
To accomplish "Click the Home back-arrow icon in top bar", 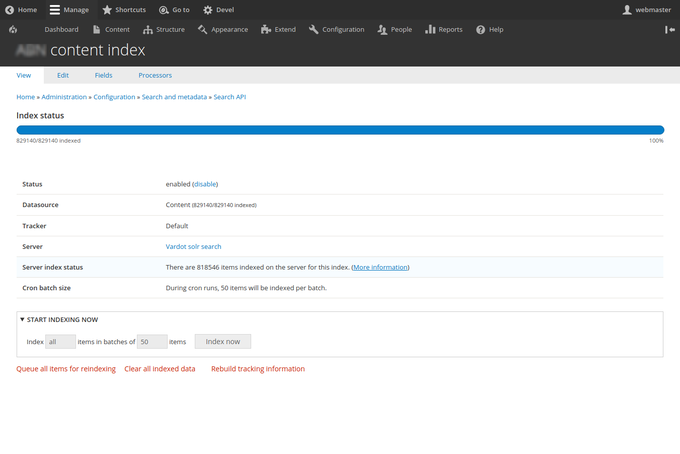I will pyautogui.click(x=10, y=10).
